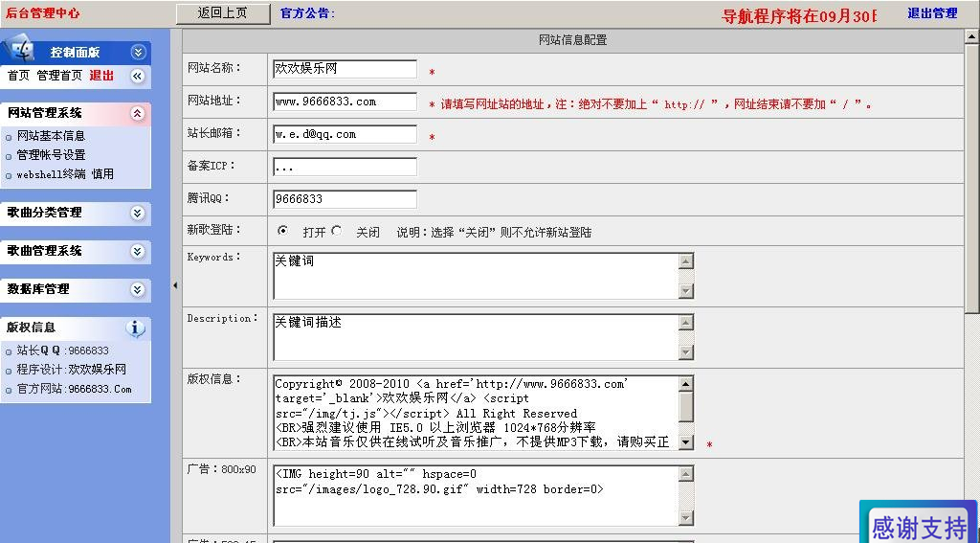This screenshot has height=543, width=980.
Task: Click 程序设计:欢欢娱乐网 text in sidebar
Action: (x=71, y=369)
